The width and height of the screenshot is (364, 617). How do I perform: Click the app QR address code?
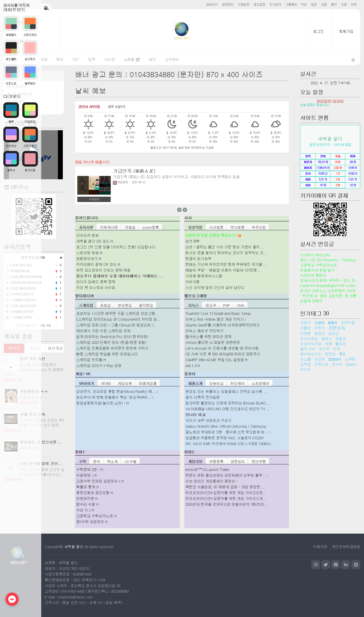[34, 216]
